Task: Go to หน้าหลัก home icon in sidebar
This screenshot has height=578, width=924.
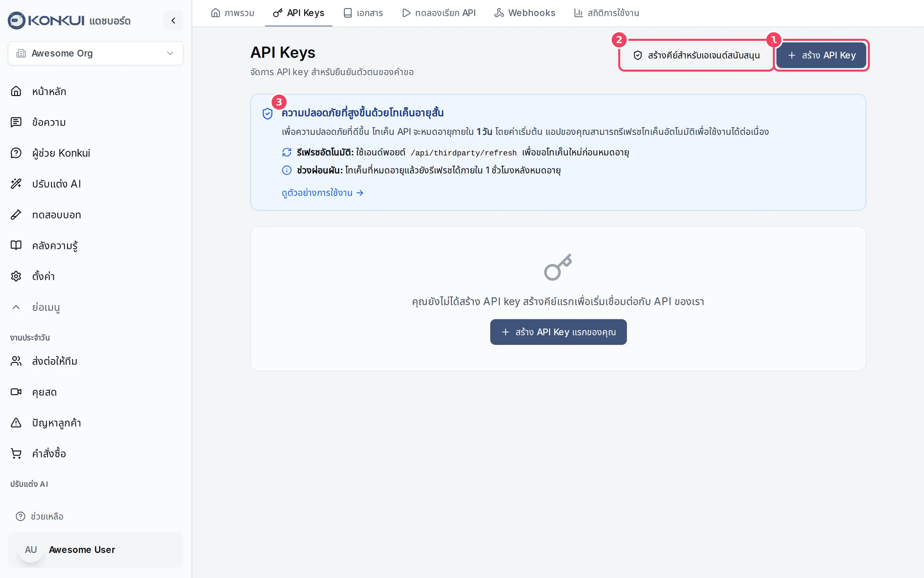Action: pyautogui.click(x=16, y=91)
